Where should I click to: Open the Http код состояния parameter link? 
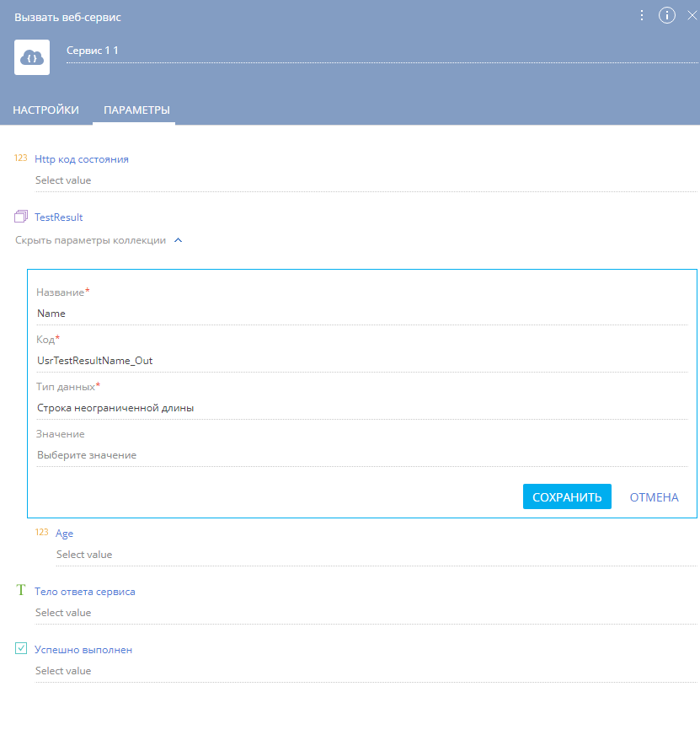pos(82,159)
